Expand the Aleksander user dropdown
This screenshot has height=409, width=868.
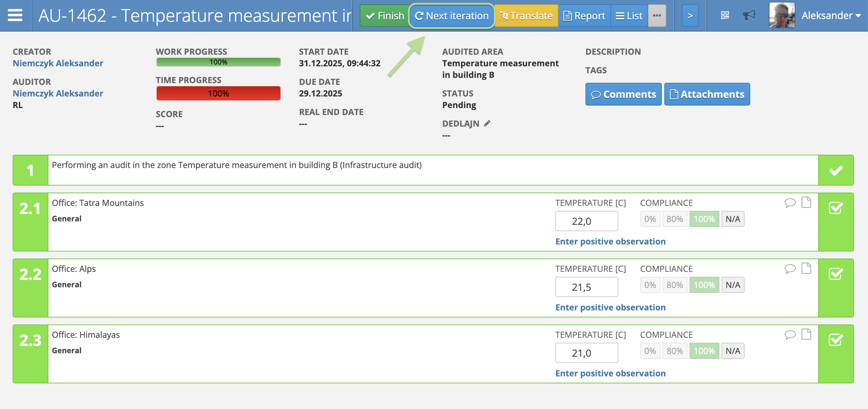831,15
